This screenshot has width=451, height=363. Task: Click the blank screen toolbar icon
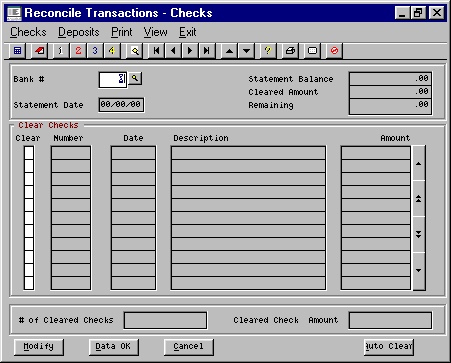[x=312, y=51]
